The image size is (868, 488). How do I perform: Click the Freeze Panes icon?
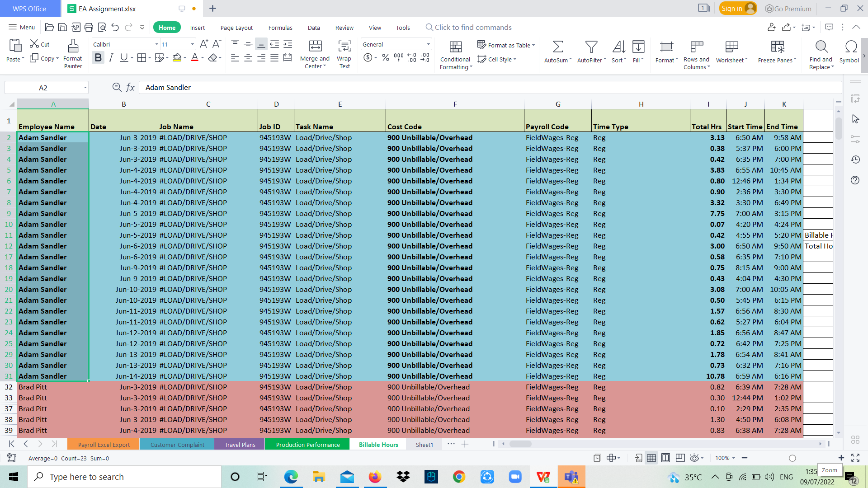tap(777, 47)
